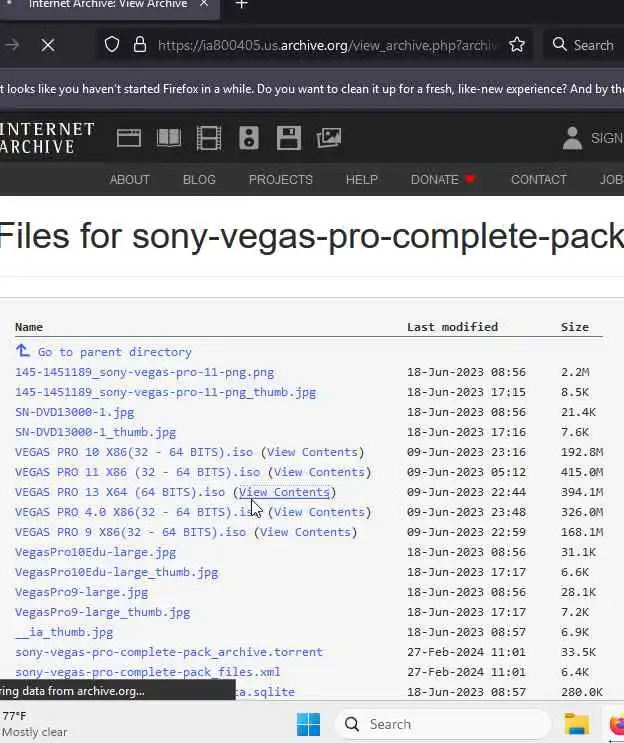624x743 pixels.
Task: Download VEGAS PRO 4.0 X86 iso file
Action: (137, 512)
